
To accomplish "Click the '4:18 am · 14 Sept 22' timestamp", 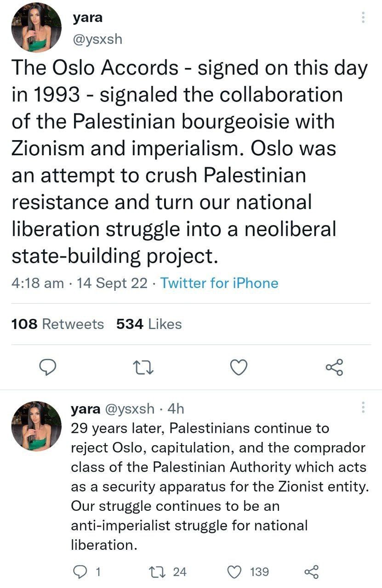I will pos(79,283).
